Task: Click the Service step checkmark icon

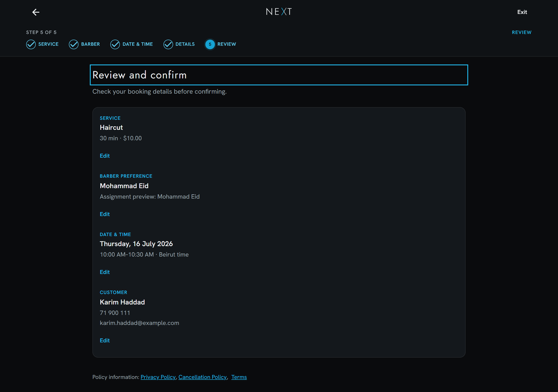Action: coord(31,44)
